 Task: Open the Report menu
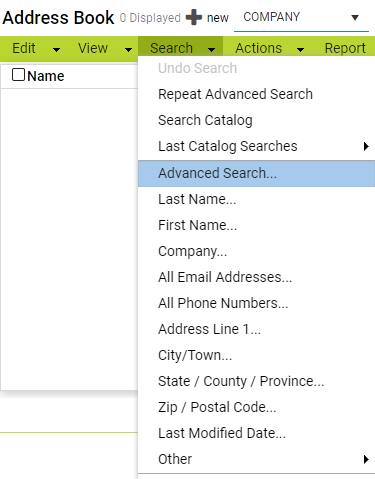[x=345, y=48]
